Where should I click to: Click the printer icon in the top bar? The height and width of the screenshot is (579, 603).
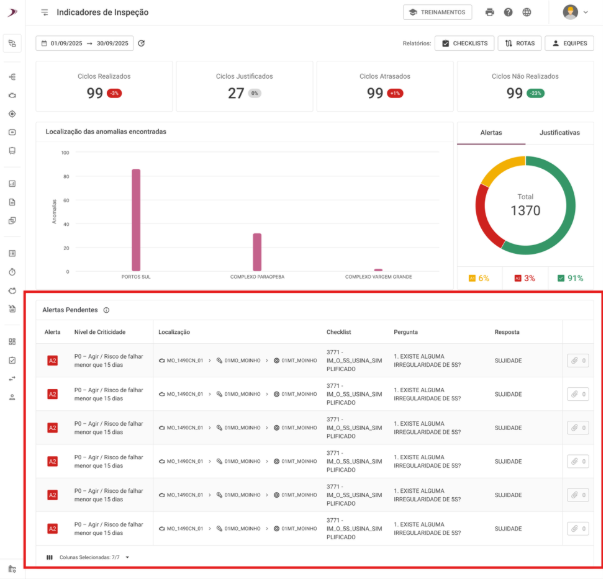(490, 12)
